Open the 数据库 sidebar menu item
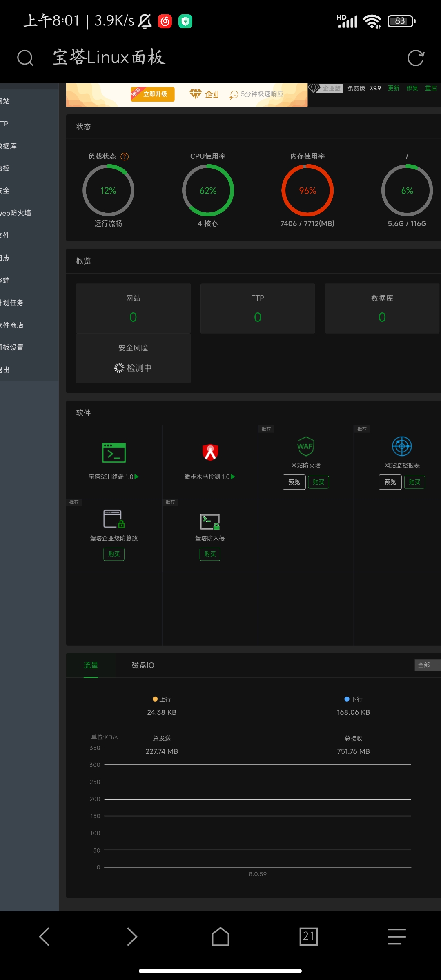Screen dimensions: 441x980 pos(29,146)
